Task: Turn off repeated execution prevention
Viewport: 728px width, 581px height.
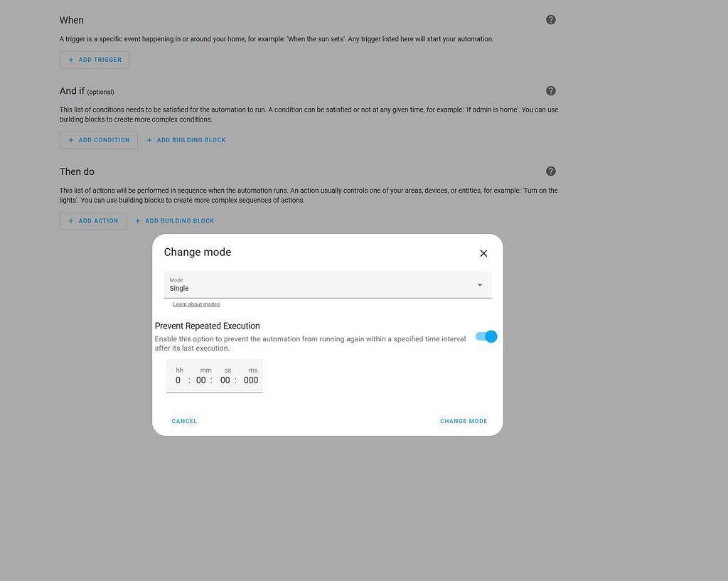Action: click(486, 336)
